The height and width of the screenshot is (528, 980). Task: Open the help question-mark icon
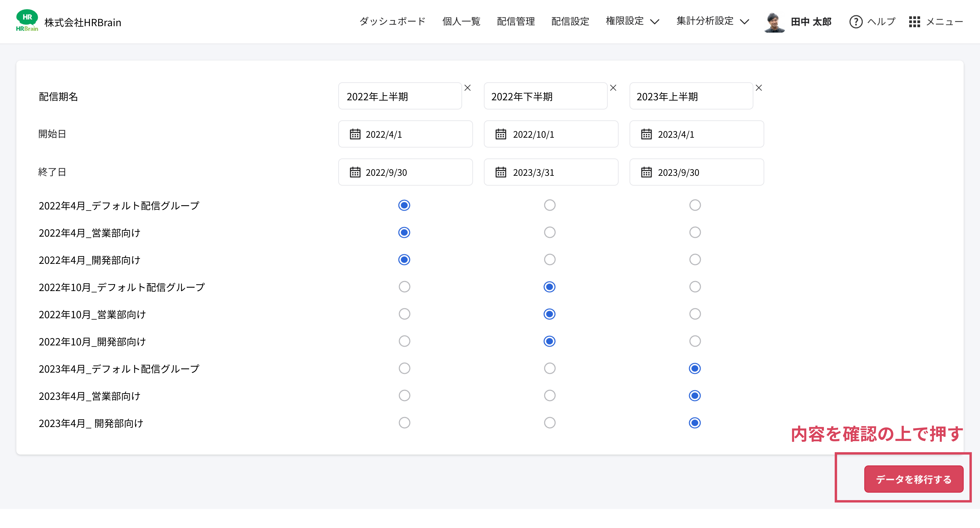[x=856, y=22]
